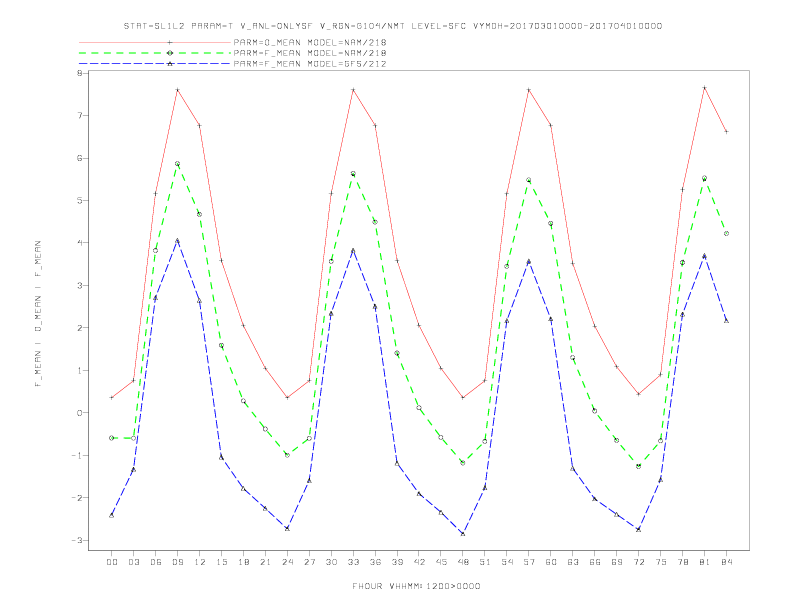This screenshot has width=792, height=612.
Task: Click x-axis tick label 33
Action: (353, 562)
